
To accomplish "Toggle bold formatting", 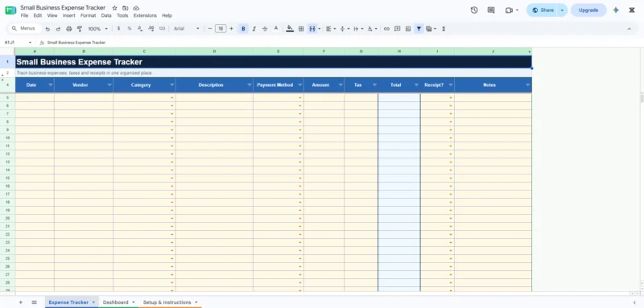I will [x=243, y=29].
